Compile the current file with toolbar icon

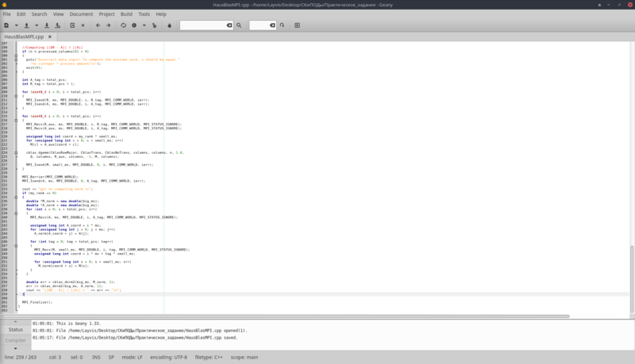click(124, 25)
